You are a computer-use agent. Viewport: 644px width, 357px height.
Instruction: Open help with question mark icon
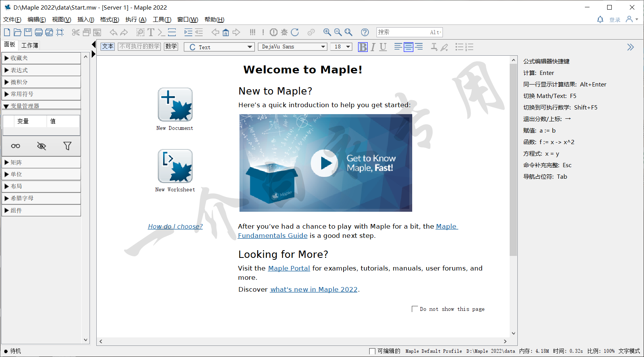[x=365, y=32]
